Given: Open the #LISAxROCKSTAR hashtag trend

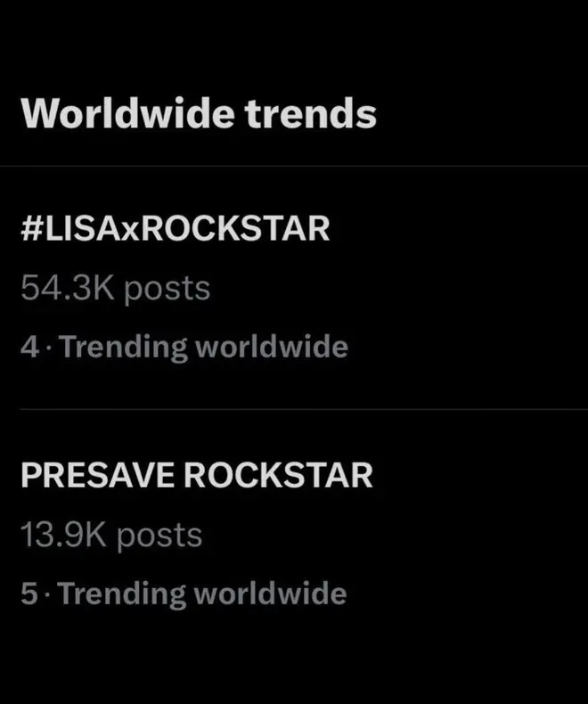Looking at the screenshot, I should pos(175,229).
